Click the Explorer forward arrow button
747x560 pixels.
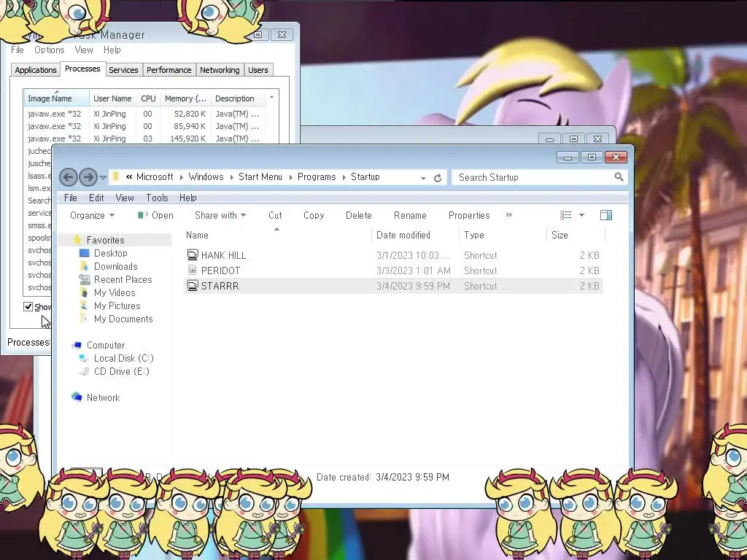pyautogui.click(x=88, y=178)
